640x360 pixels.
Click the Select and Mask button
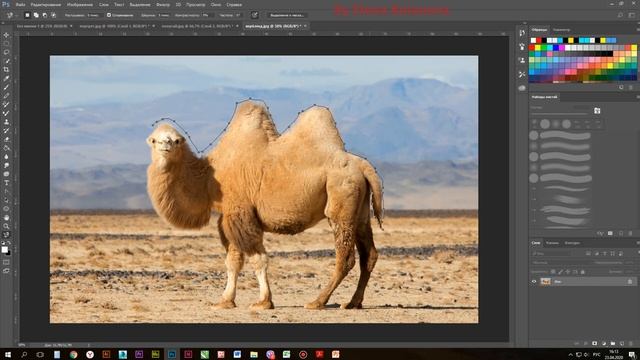(x=287, y=15)
